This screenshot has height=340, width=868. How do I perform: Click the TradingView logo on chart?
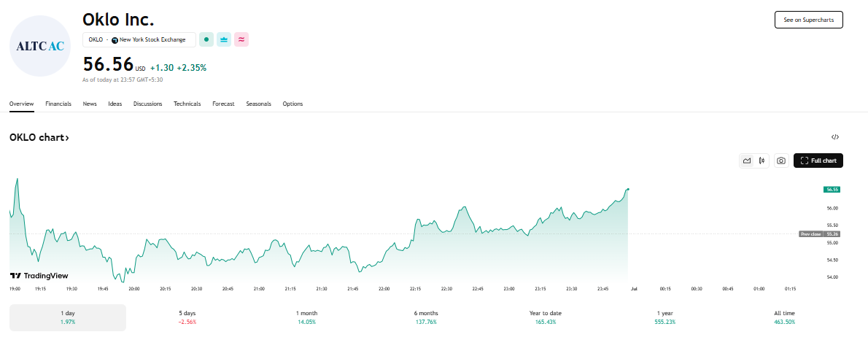click(39, 276)
